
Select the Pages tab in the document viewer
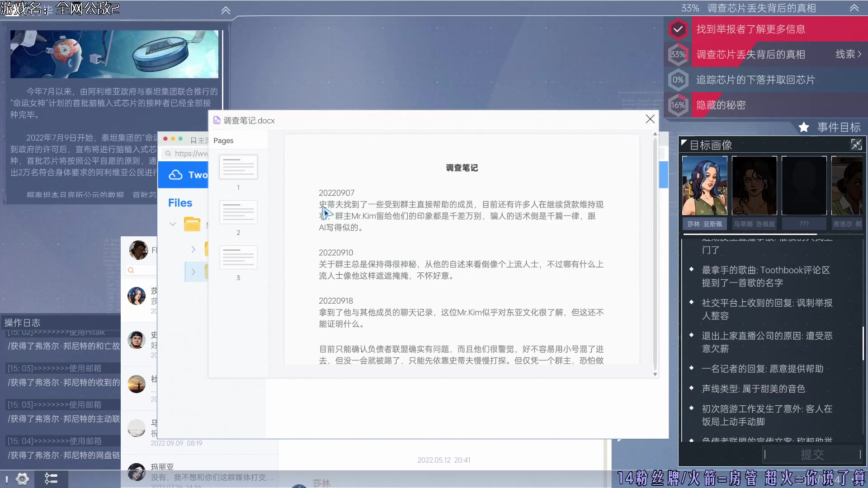click(223, 141)
